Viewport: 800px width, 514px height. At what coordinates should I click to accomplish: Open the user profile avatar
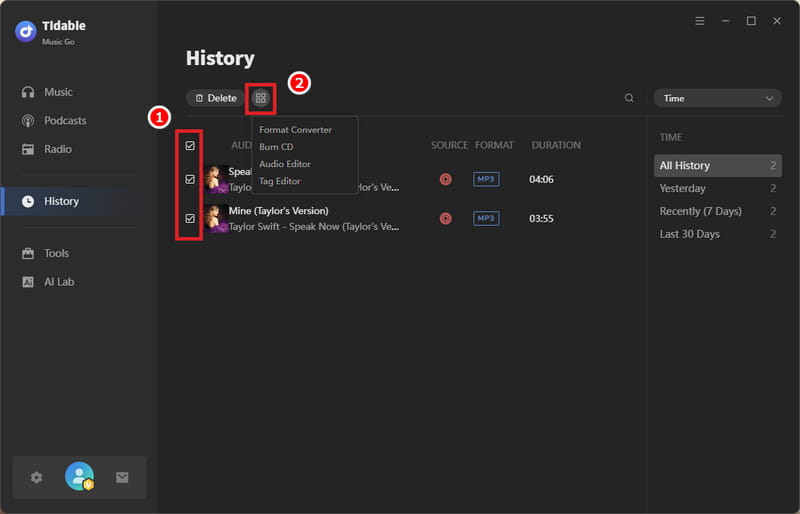click(x=80, y=476)
